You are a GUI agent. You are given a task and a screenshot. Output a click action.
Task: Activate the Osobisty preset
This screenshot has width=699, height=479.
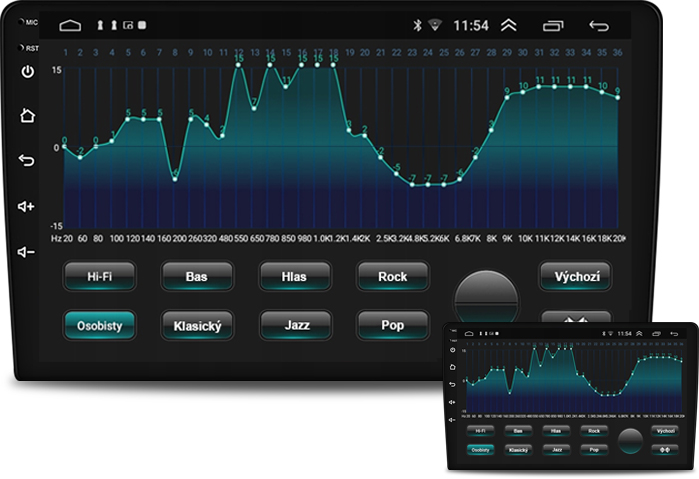(100, 326)
